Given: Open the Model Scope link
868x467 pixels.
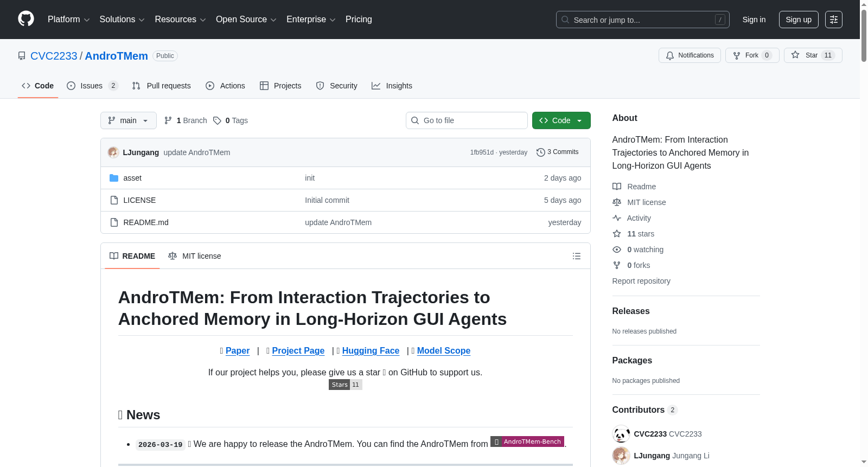Looking at the screenshot, I should click(x=444, y=351).
